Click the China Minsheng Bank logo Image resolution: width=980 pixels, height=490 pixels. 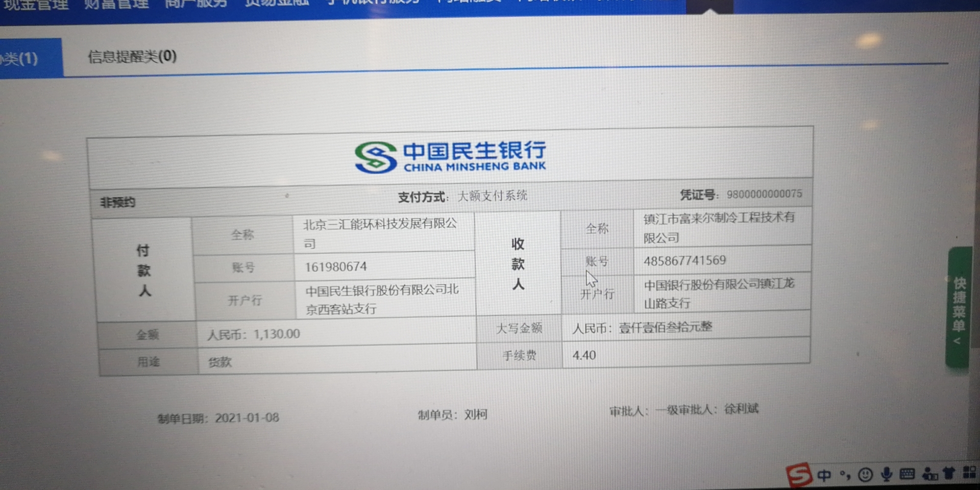[x=451, y=157]
